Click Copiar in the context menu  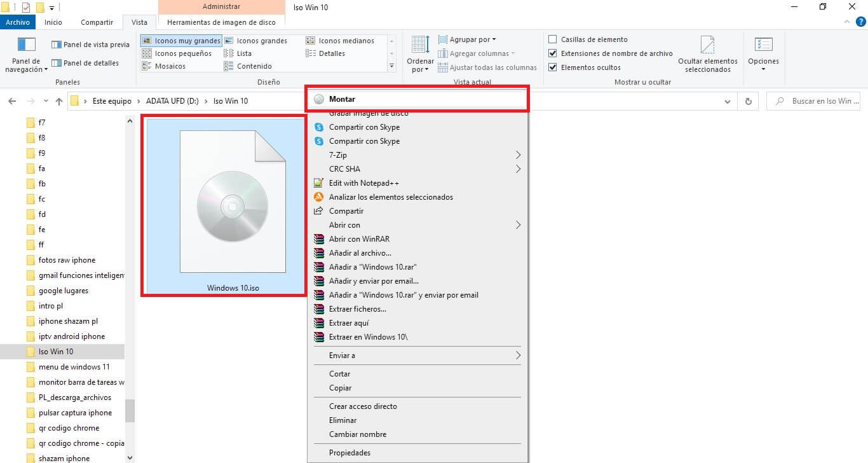coord(417,388)
